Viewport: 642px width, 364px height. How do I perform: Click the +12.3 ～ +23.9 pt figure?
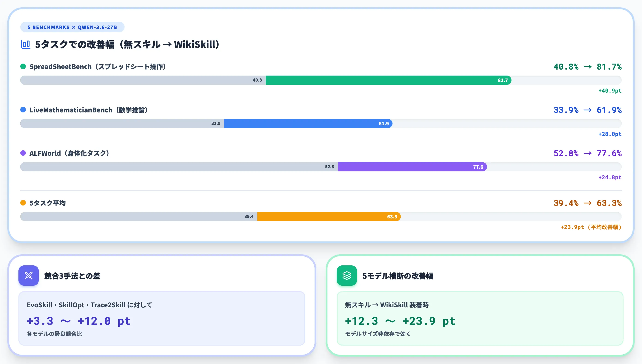(400, 321)
